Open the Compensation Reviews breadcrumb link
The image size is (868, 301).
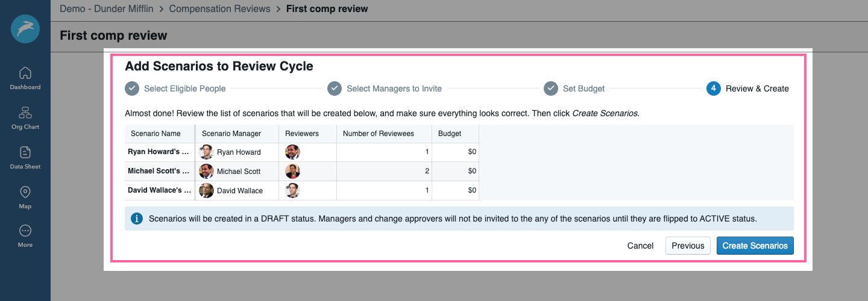click(221, 9)
